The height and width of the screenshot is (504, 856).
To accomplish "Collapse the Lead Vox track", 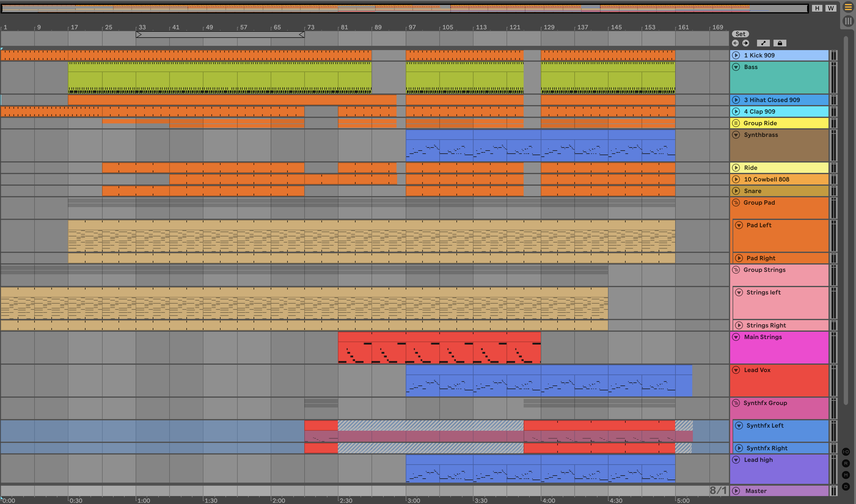I will click(736, 370).
